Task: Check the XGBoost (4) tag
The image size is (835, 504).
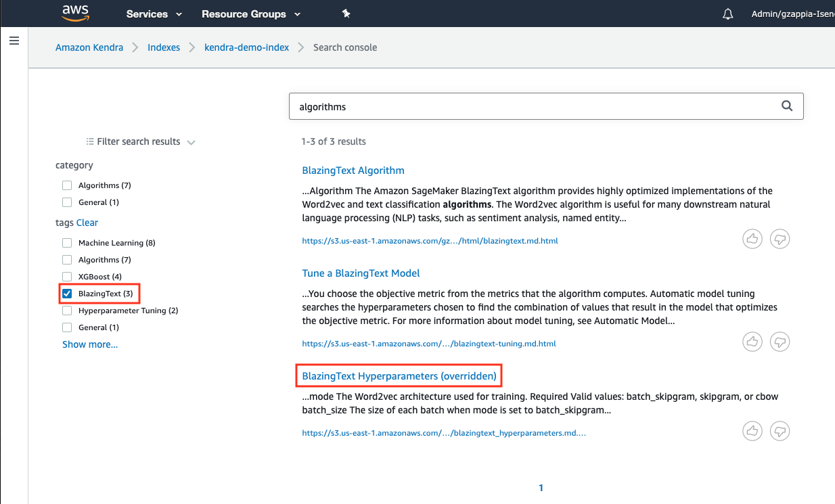Action: click(x=67, y=277)
